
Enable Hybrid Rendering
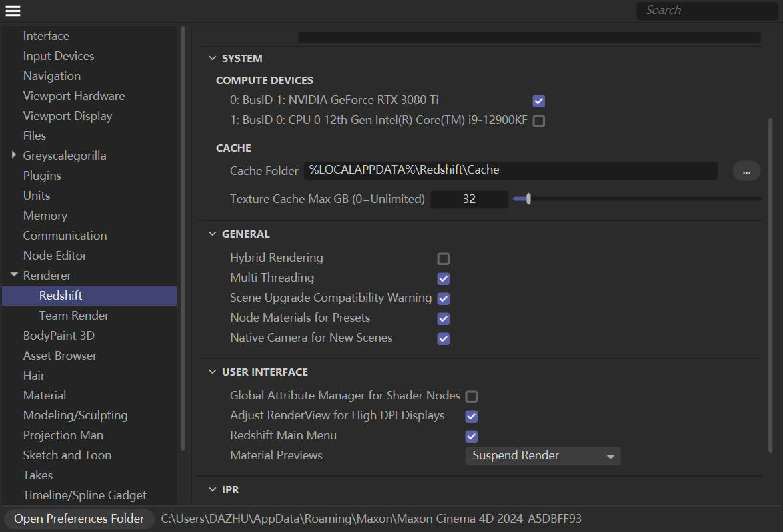pos(443,258)
